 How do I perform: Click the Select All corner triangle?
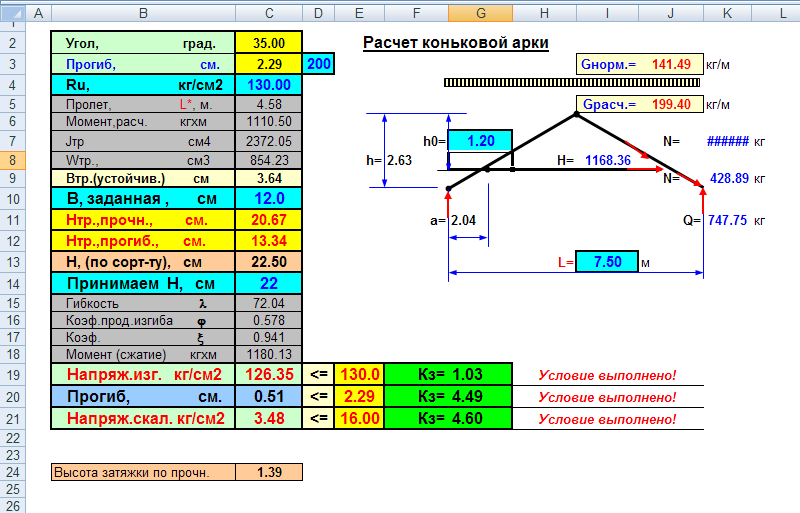pos(12,13)
